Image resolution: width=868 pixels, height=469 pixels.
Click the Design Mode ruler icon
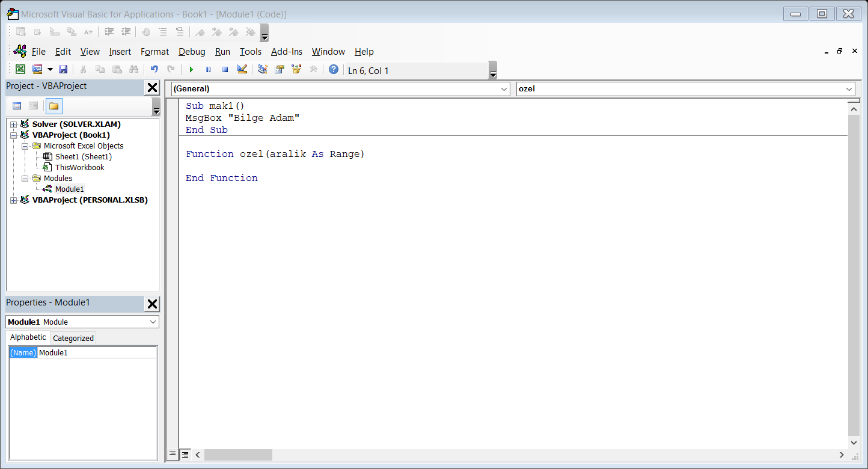click(x=242, y=70)
